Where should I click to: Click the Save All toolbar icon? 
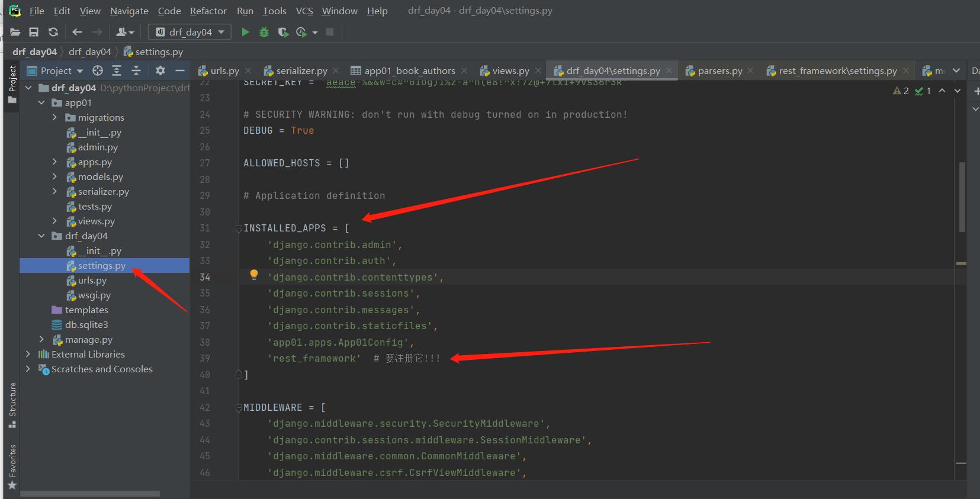click(x=34, y=32)
